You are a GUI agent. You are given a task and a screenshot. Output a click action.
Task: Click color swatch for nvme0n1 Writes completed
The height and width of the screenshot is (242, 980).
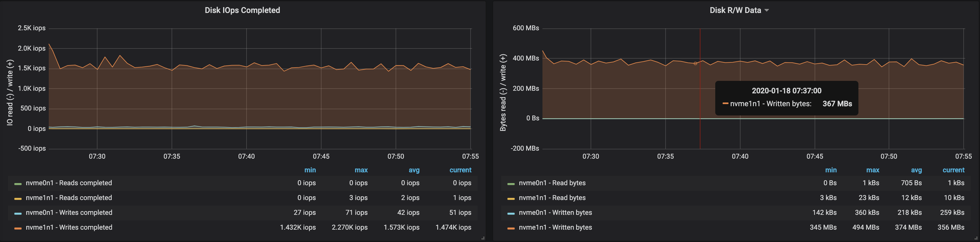click(x=18, y=214)
